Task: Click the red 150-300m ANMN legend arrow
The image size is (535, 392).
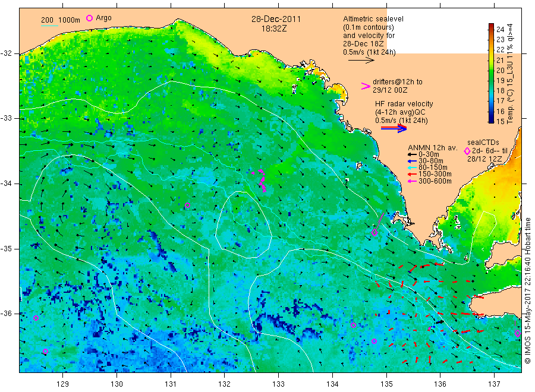Action: point(412,174)
